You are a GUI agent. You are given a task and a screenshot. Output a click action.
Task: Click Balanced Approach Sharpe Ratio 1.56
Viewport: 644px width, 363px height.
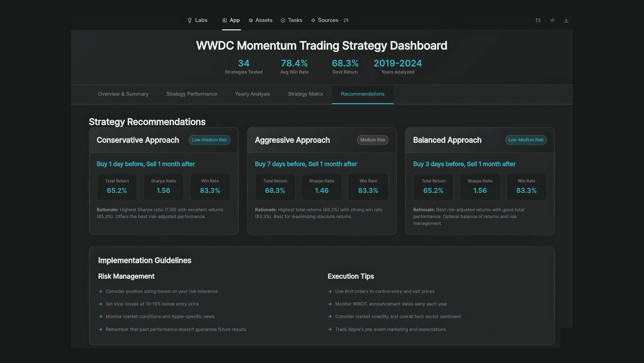pyautogui.click(x=479, y=187)
